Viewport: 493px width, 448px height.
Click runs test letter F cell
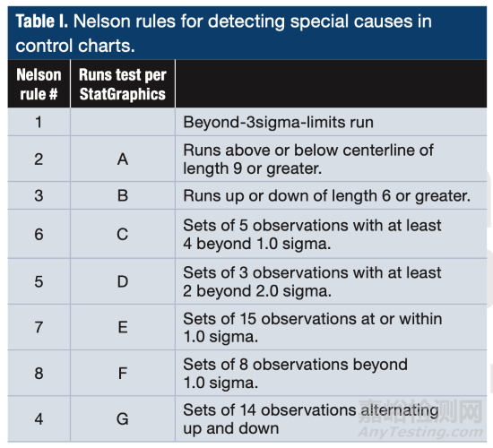tap(123, 373)
